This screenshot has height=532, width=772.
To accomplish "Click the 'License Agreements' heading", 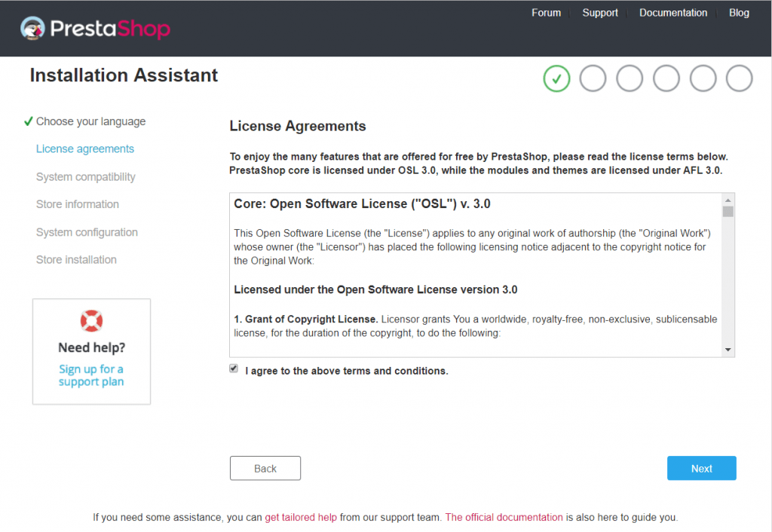I will (x=297, y=126).
